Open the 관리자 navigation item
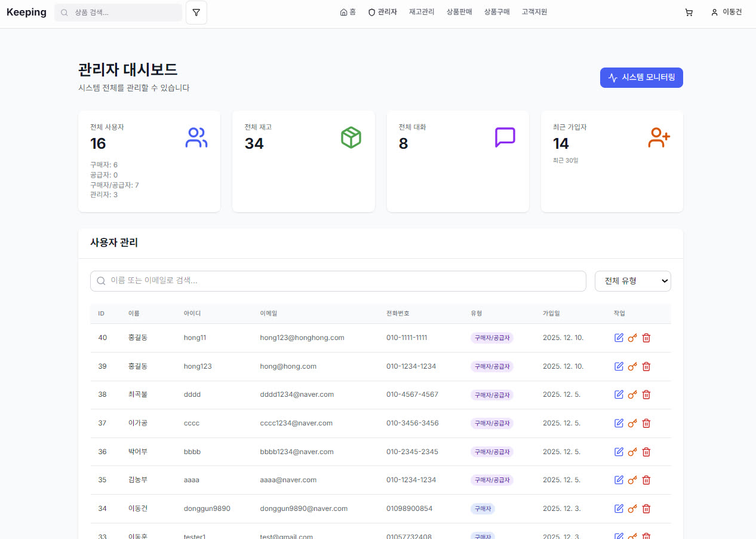The height and width of the screenshot is (539, 756). click(x=382, y=12)
